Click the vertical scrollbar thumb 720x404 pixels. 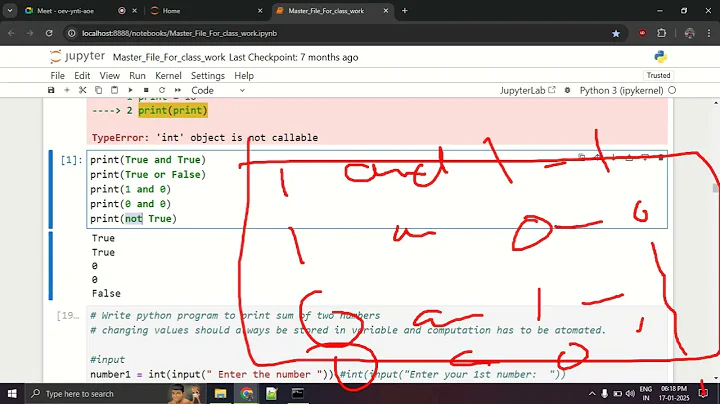[x=715, y=188]
